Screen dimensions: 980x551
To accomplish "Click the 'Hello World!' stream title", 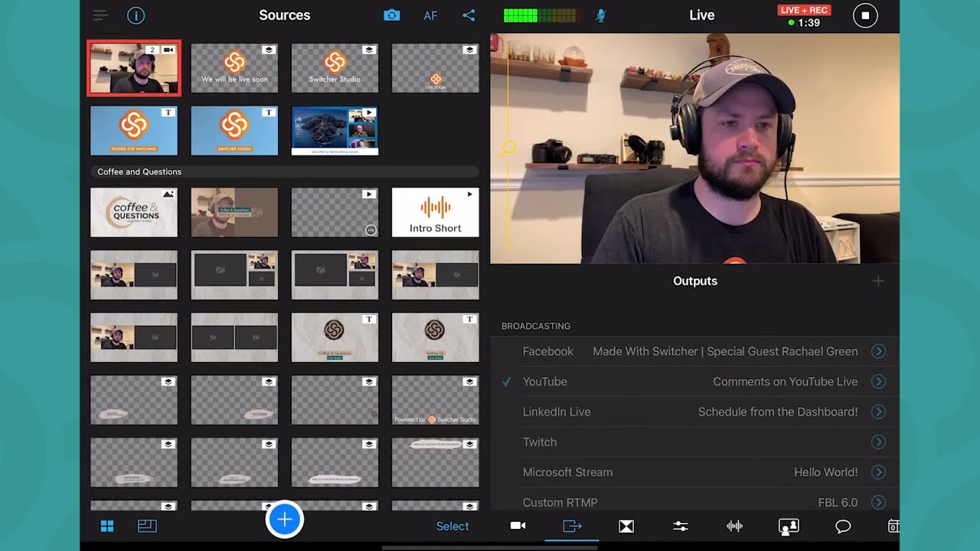I will (825, 472).
